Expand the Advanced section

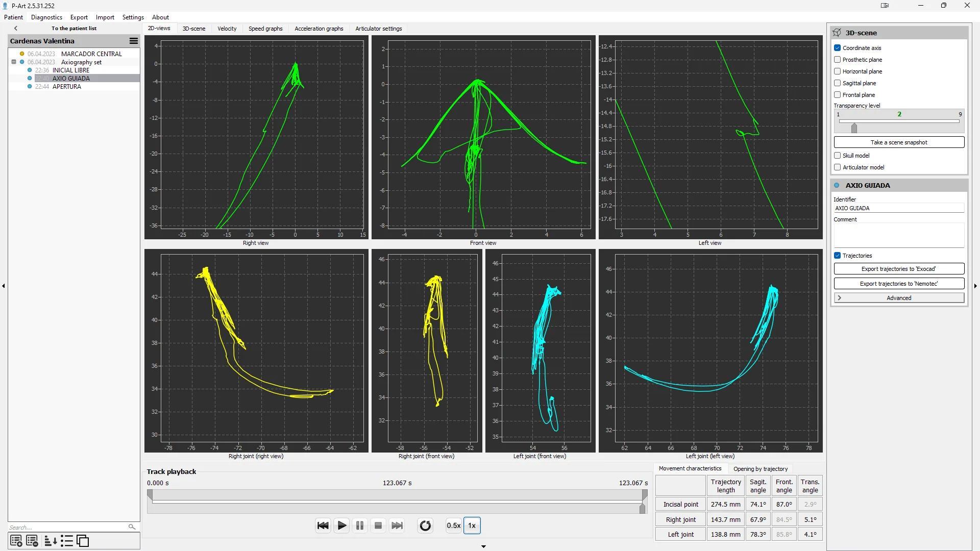coord(899,298)
